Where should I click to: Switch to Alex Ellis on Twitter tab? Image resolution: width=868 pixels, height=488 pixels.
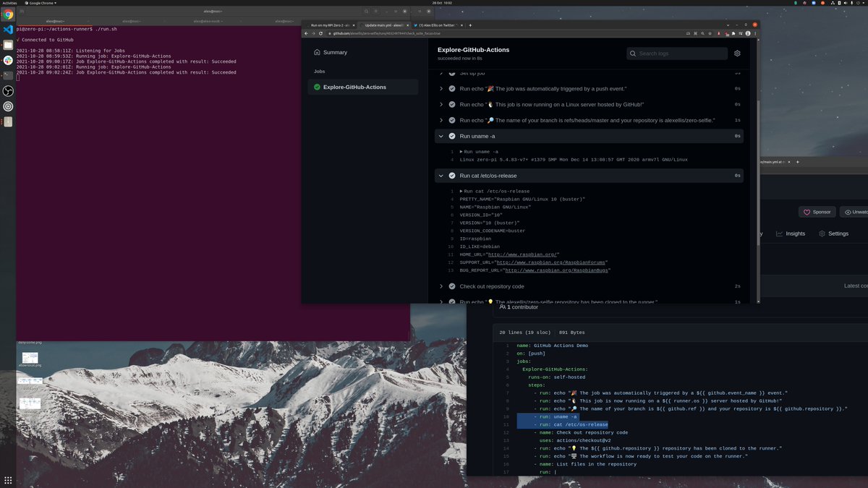point(438,25)
